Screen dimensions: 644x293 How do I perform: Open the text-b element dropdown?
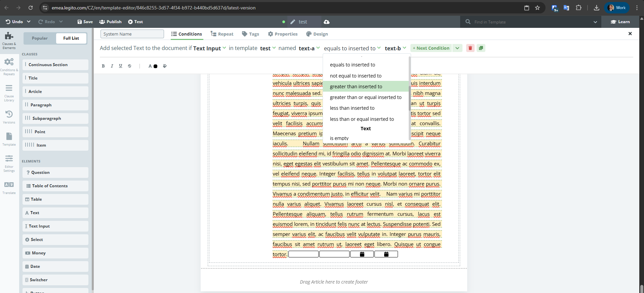point(395,48)
